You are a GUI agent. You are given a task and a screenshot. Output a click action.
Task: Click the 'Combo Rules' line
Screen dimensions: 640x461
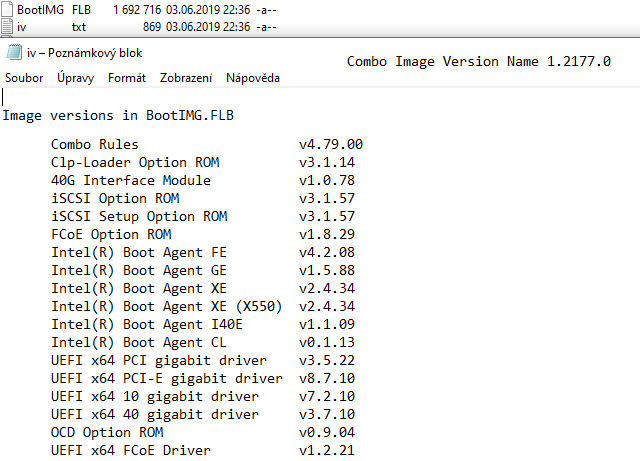point(95,145)
